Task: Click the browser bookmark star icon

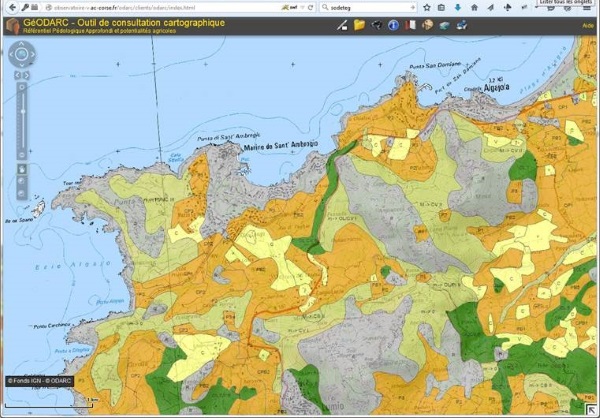Action: pos(426,7)
